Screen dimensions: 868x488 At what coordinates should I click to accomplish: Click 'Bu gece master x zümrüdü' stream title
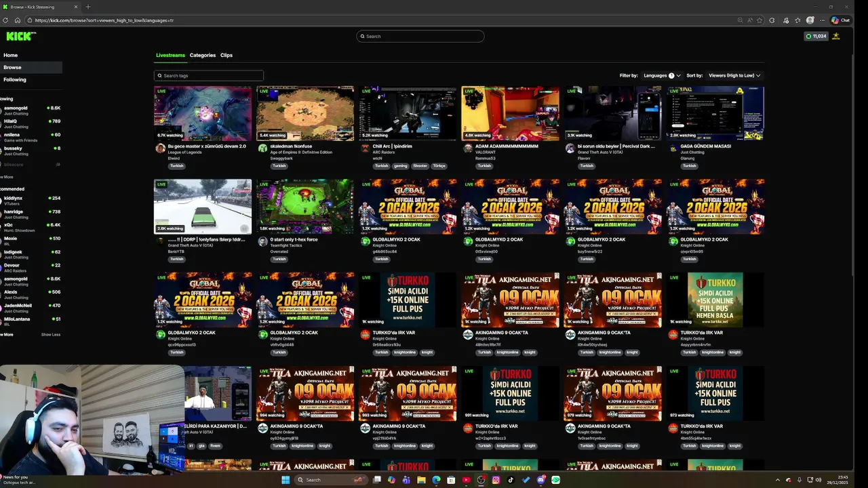tap(207, 146)
